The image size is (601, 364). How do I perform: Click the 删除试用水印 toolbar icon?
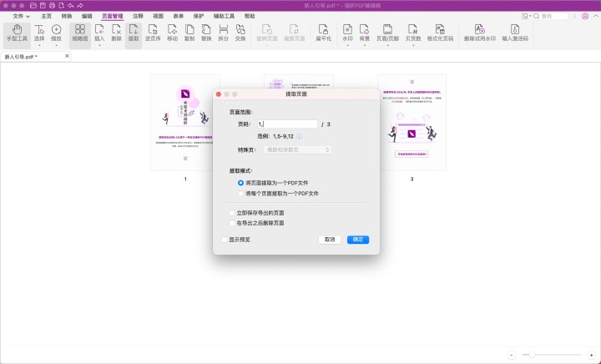pyautogui.click(x=479, y=33)
